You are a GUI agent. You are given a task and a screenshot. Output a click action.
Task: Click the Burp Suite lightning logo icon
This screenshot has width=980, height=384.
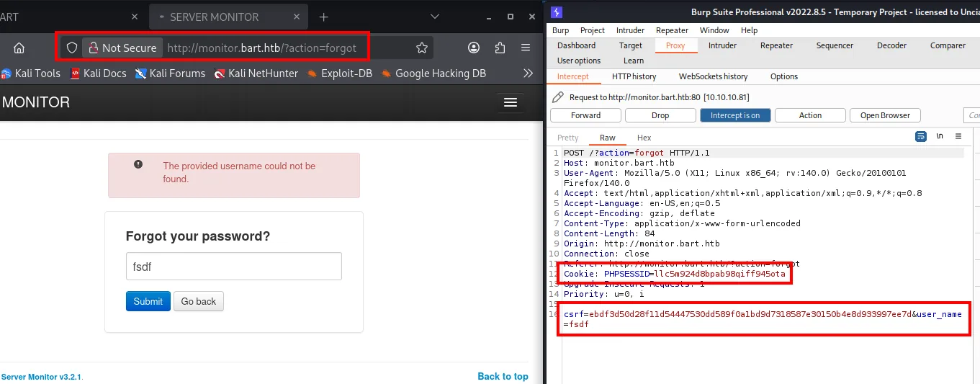click(557, 12)
